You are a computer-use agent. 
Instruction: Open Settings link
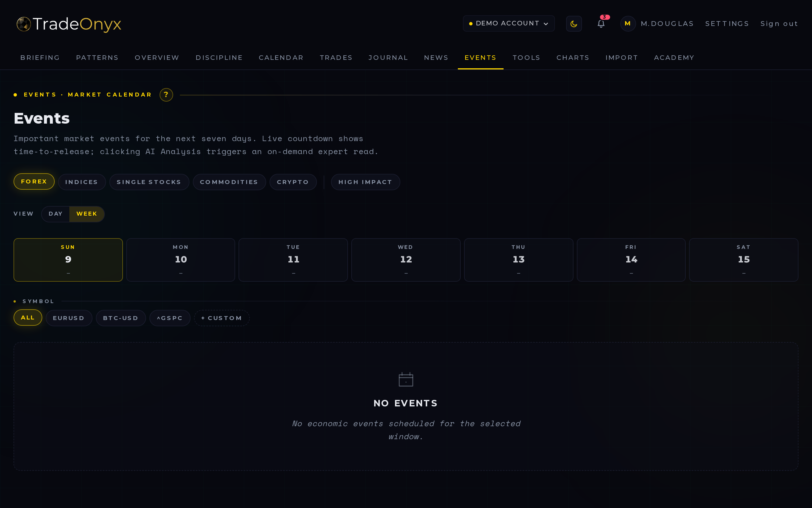coord(727,24)
